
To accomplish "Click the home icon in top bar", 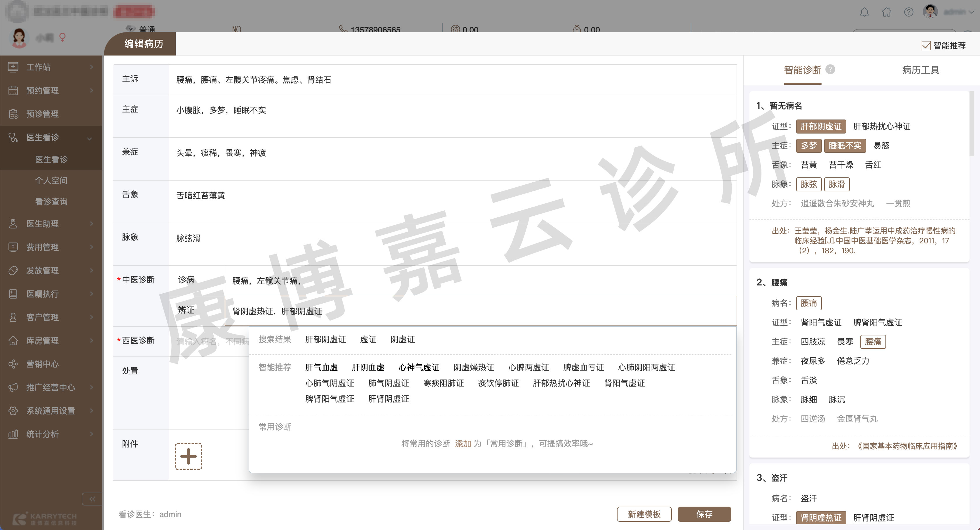I will pyautogui.click(x=886, y=12).
